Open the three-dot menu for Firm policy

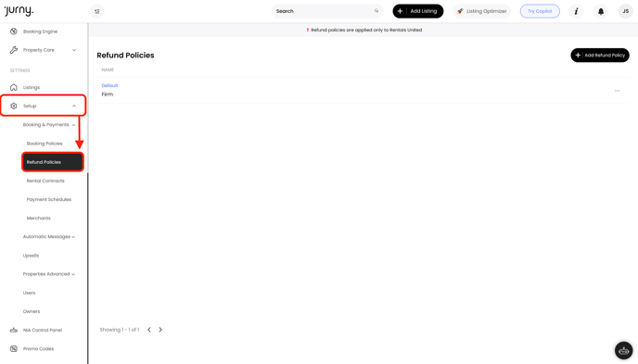click(617, 91)
